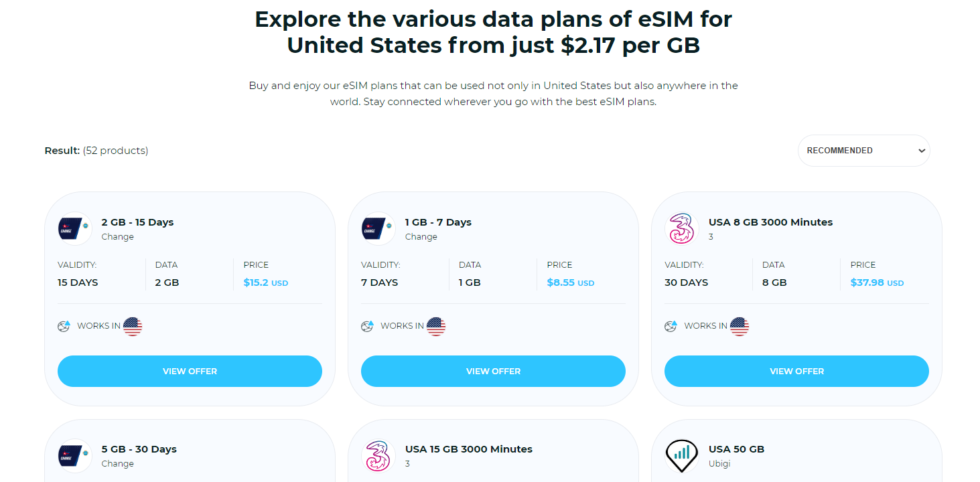Click the Change operator logo on 1 GB - 7 Days card

click(377, 228)
